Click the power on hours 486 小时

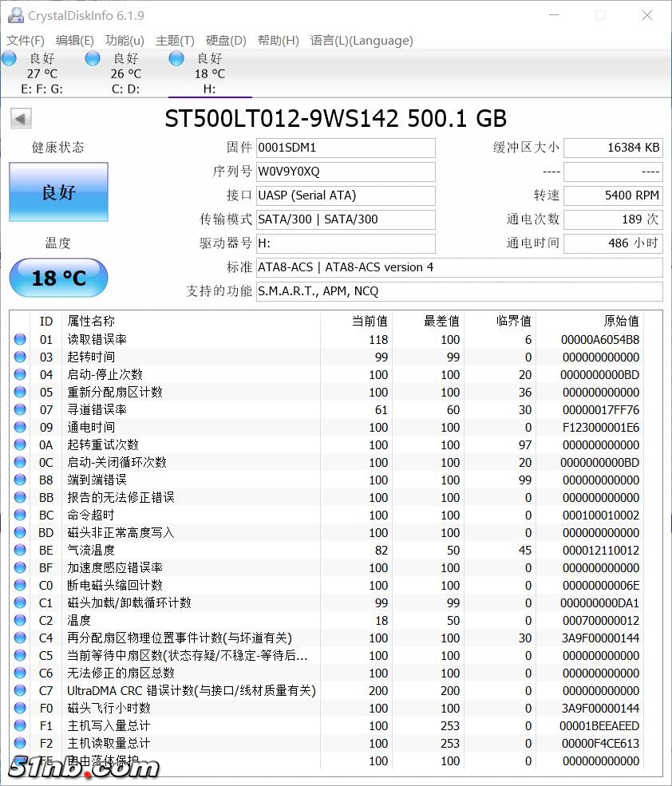(613, 243)
